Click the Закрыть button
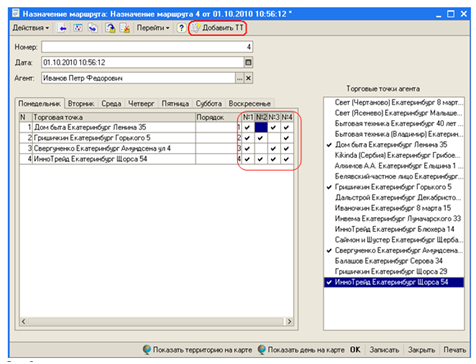Screen dimensions: 476x364 pos(421,350)
